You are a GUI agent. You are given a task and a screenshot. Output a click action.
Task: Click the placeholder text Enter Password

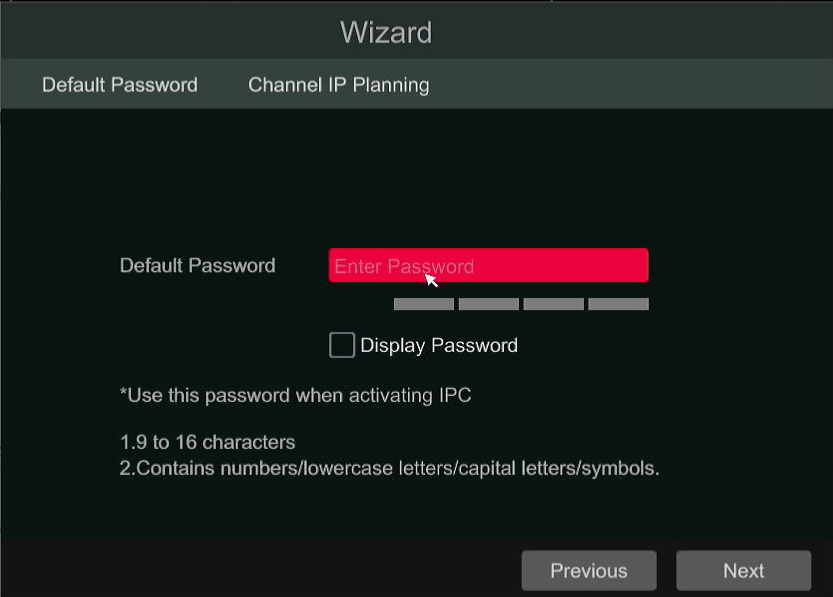click(x=404, y=266)
